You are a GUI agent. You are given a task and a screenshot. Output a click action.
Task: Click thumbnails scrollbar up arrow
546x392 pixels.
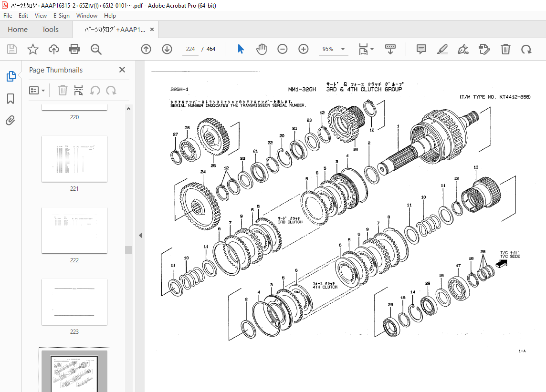[x=128, y=109]
